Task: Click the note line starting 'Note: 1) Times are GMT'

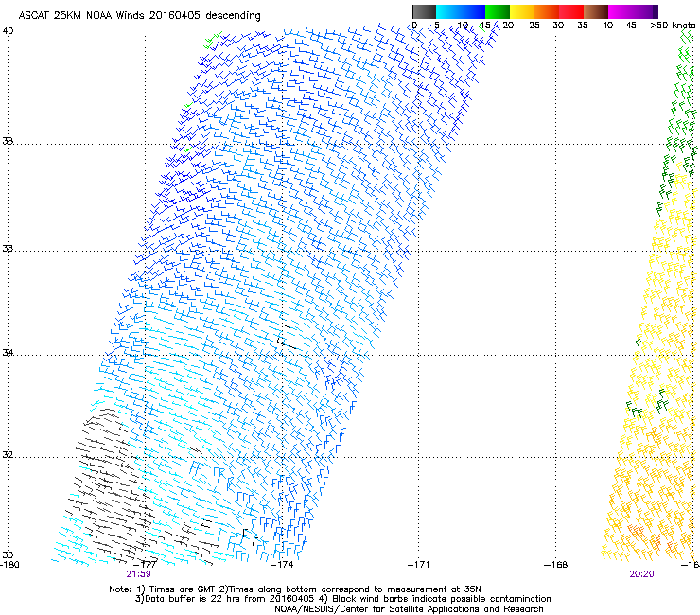Action: pos(295,589)
